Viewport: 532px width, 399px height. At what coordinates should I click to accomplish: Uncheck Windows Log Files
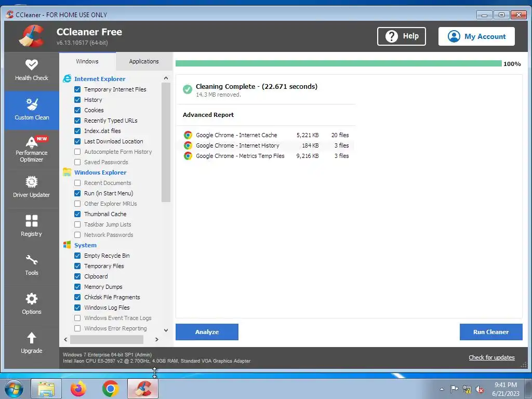[x=77, y=308]
